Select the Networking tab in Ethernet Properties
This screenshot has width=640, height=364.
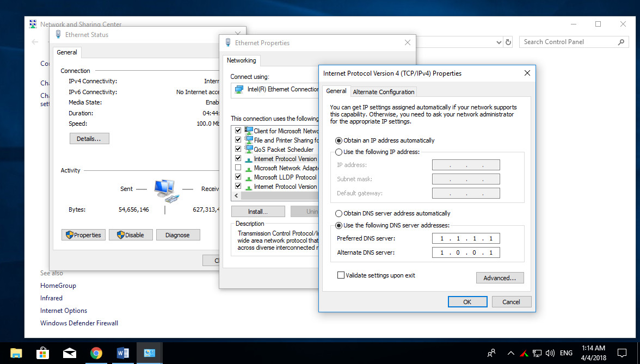pos(242,60)
